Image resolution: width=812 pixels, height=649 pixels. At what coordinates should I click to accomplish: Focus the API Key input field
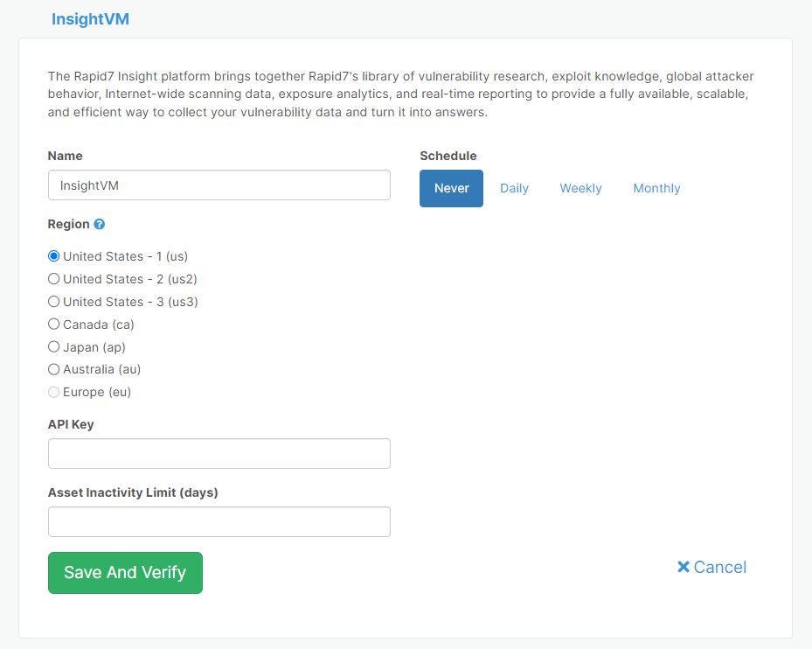(219, 453)
